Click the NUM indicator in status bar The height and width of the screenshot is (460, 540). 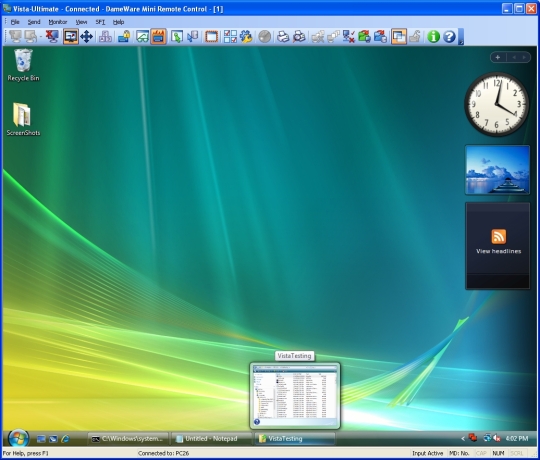(498, 453)
